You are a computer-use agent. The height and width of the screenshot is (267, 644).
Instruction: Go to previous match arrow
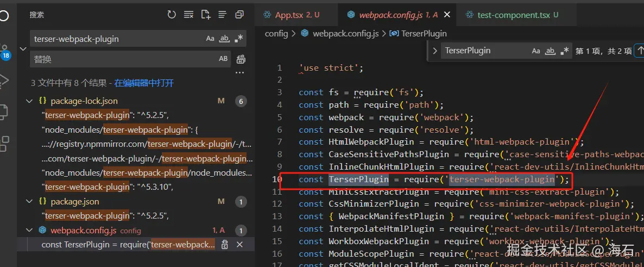[640, 51]
